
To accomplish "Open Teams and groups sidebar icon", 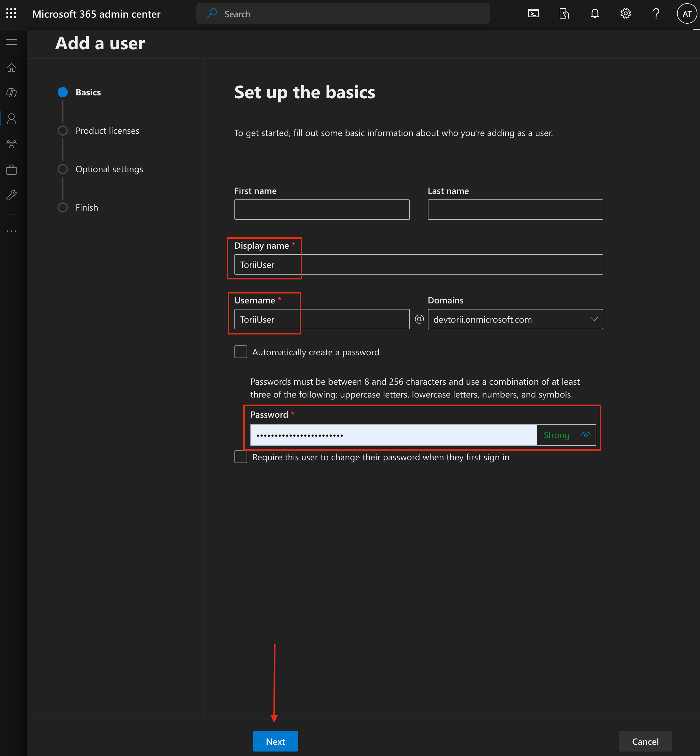I will pos(12,144).
